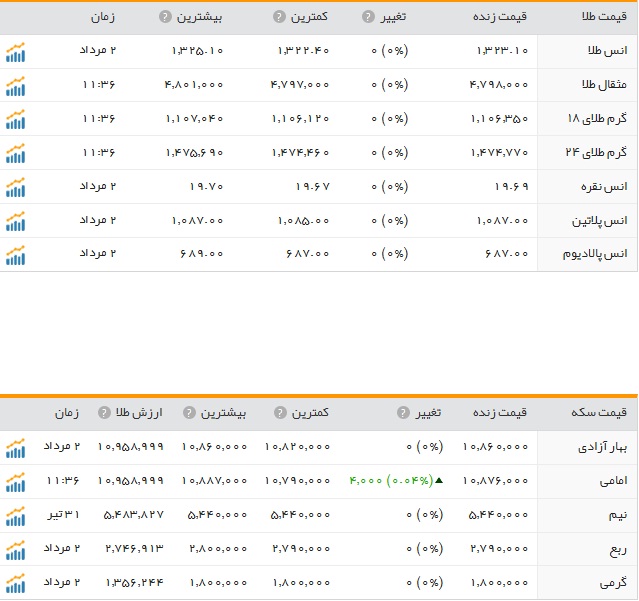Click قیمت زنده header in coin table

click(500, 413)
